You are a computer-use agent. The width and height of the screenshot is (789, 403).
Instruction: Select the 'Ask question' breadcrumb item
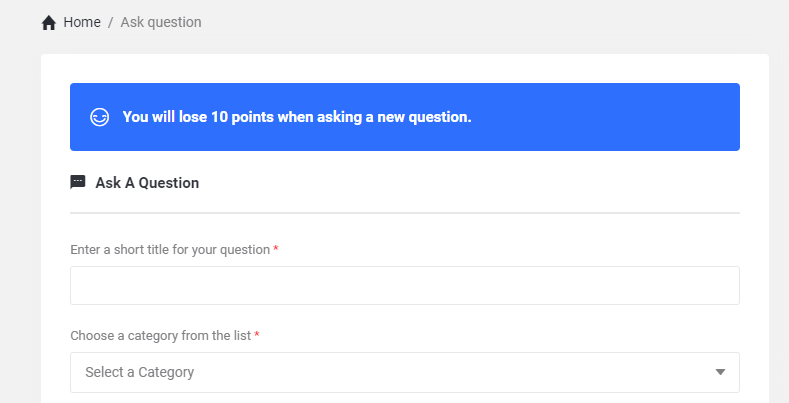161,22
